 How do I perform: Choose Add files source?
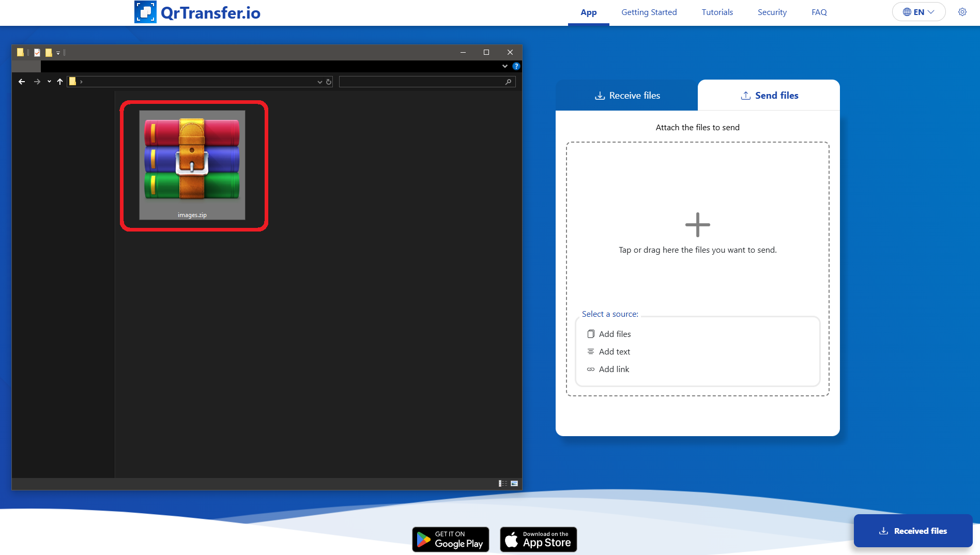click(x=609, y=334)
